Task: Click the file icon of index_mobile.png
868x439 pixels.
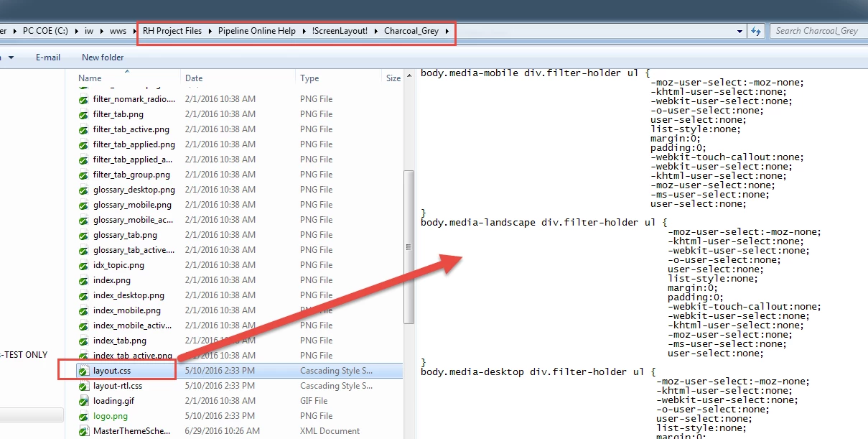Action: (x=83, y=310)
